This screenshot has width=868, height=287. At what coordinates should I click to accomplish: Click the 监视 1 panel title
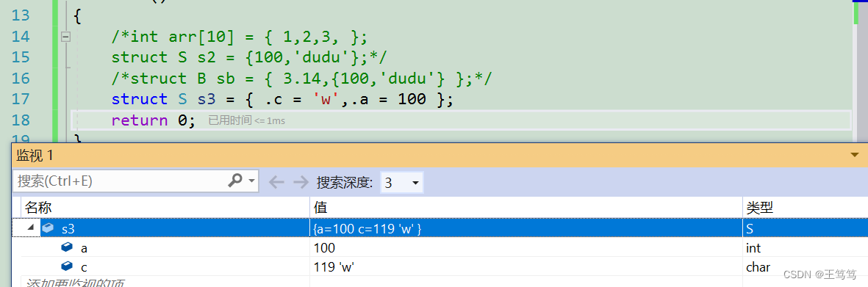pos(35,156)
